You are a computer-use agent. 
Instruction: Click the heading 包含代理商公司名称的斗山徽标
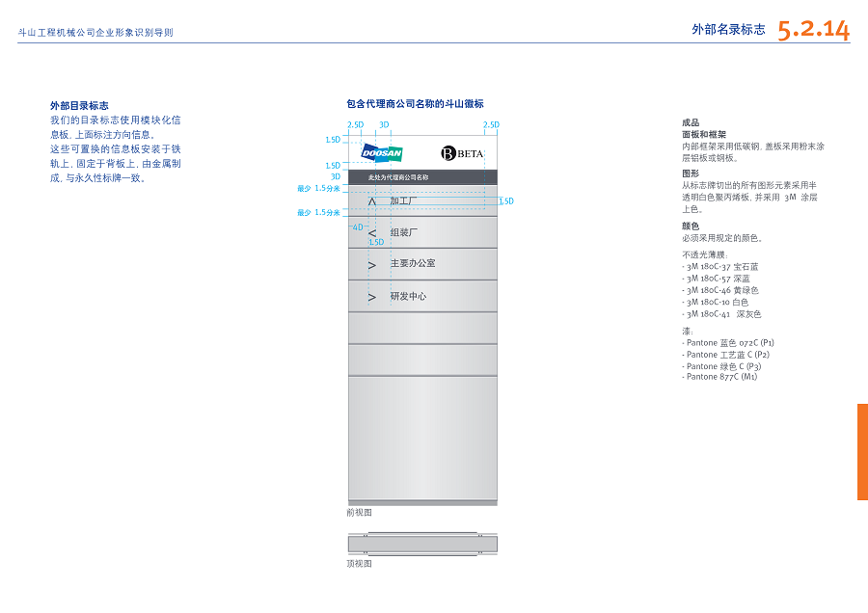click(415, 103)
